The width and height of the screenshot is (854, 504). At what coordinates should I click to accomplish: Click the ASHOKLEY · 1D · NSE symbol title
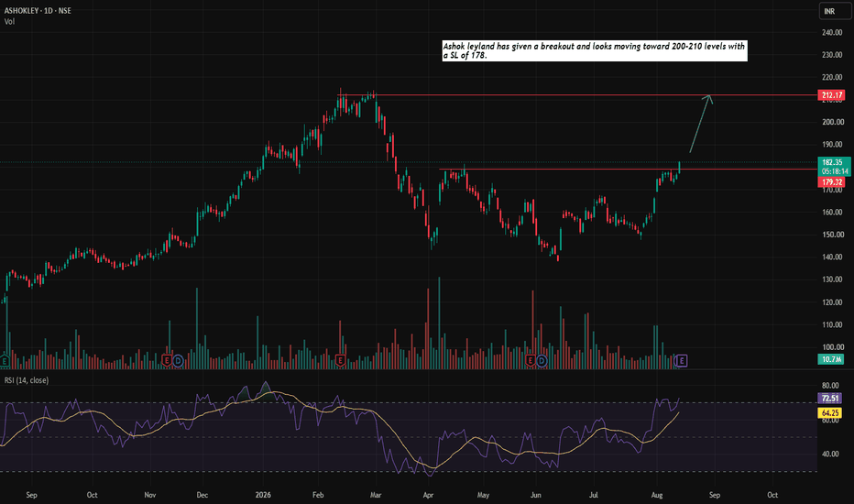pyautogui.click(x=38, y=10)
